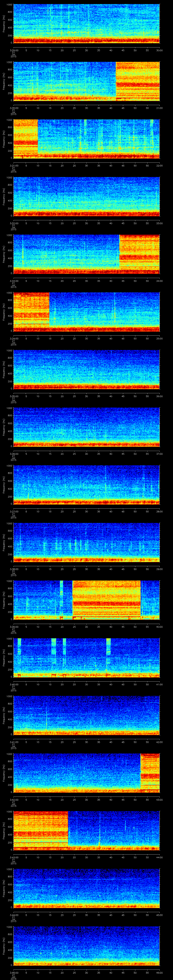Click the '3:36:00' start time label
The width and height of the screenshot is (173, 980).
point(14,454)
